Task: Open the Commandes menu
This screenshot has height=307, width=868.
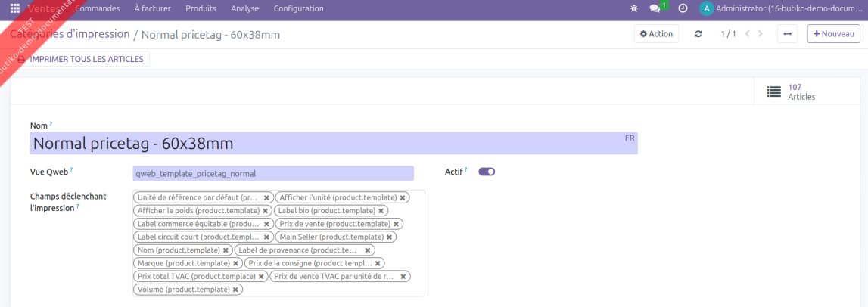Action: [x=98, y=8]
